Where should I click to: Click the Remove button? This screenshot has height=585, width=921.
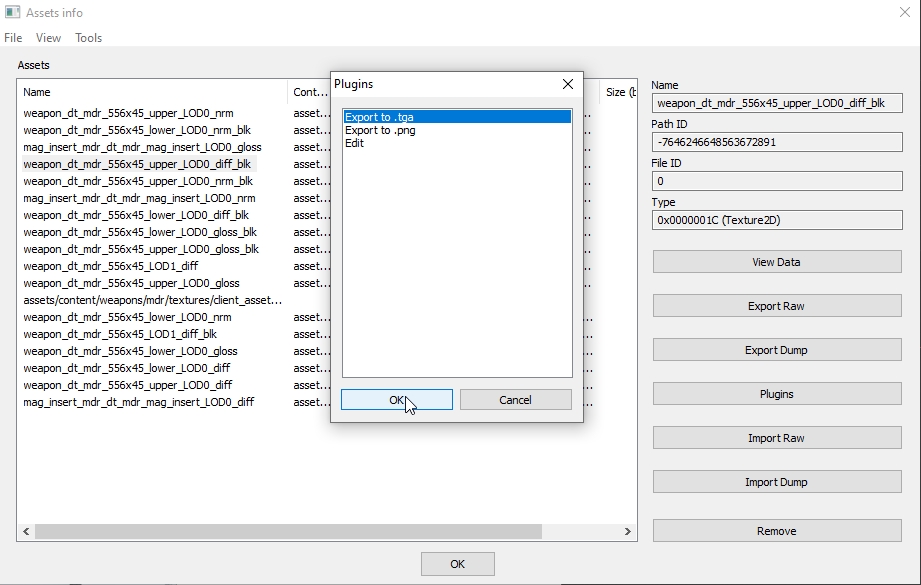pos(776,531)
